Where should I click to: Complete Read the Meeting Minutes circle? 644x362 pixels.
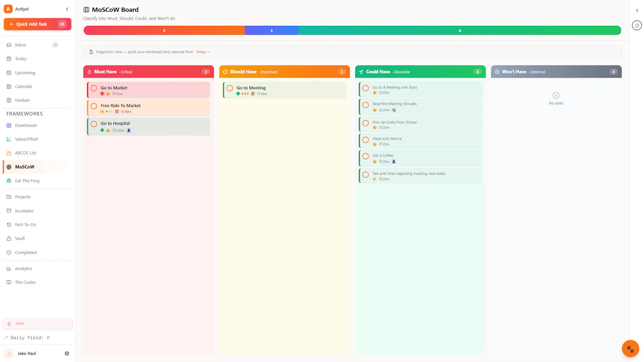[365, 105]
